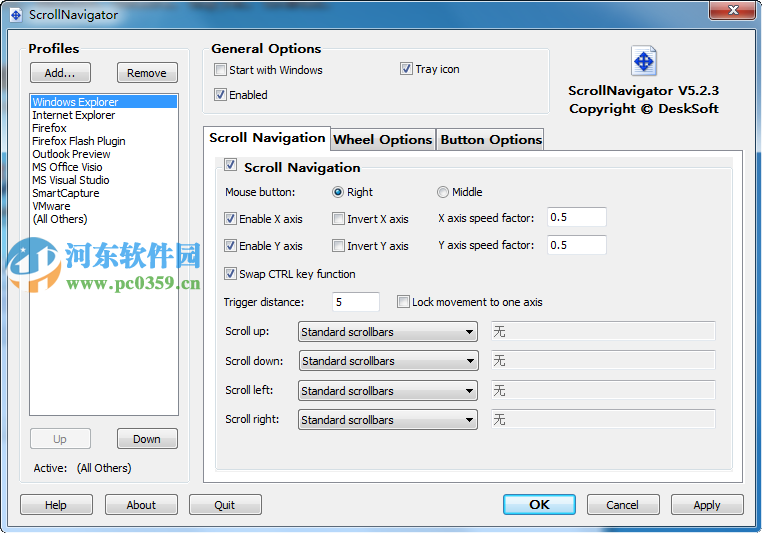The width and height of the screenshot is (763, 534).
Task: Click the Scroll down hotkey field
Action: click(x=603, y=361)
